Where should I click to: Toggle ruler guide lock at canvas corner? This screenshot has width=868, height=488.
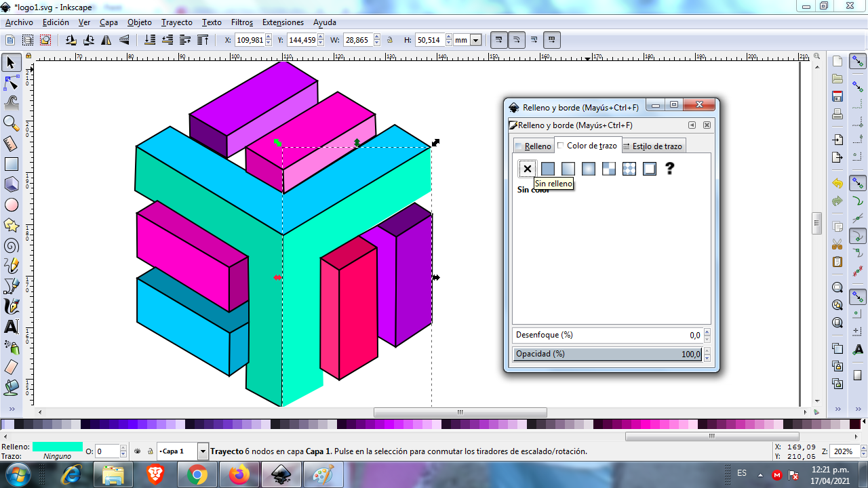coord(28,57)
